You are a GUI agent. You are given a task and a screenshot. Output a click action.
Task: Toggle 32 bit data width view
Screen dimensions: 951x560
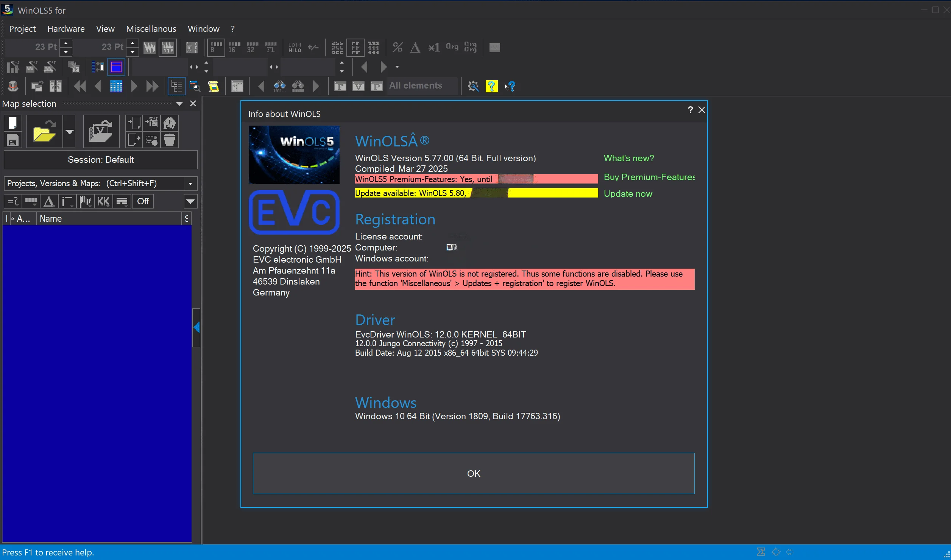pyautogui.click(x=253, y=47)
